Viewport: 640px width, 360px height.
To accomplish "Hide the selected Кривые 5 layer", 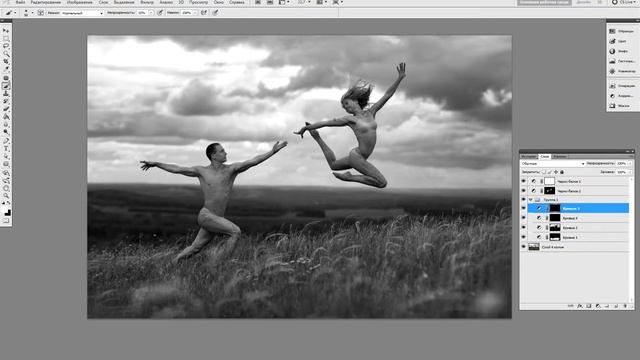I will point(524,208).
